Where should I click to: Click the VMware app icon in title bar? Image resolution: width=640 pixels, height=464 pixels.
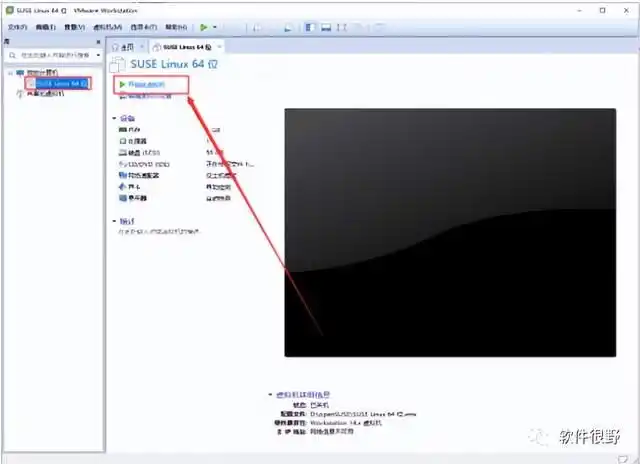[10, 10]
